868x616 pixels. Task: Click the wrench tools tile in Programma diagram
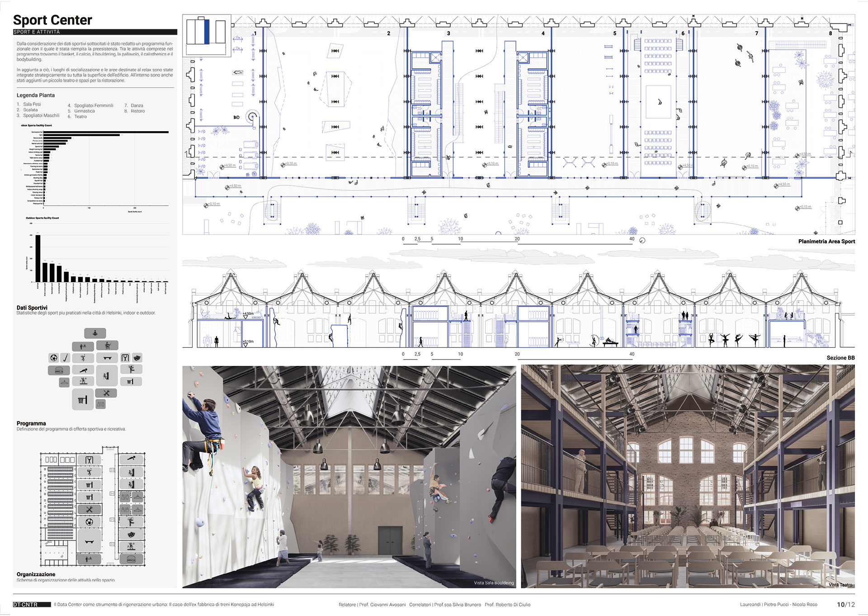coord(106,393)
